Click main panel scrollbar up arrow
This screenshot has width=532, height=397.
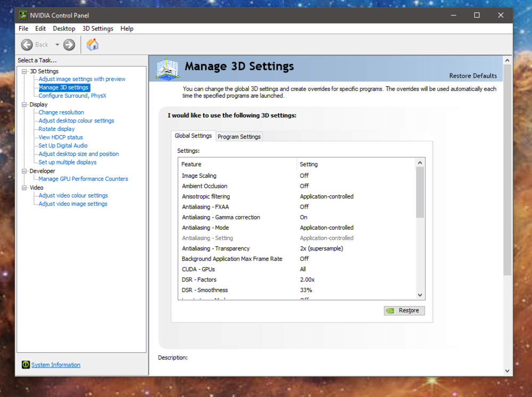pos(507,60)
